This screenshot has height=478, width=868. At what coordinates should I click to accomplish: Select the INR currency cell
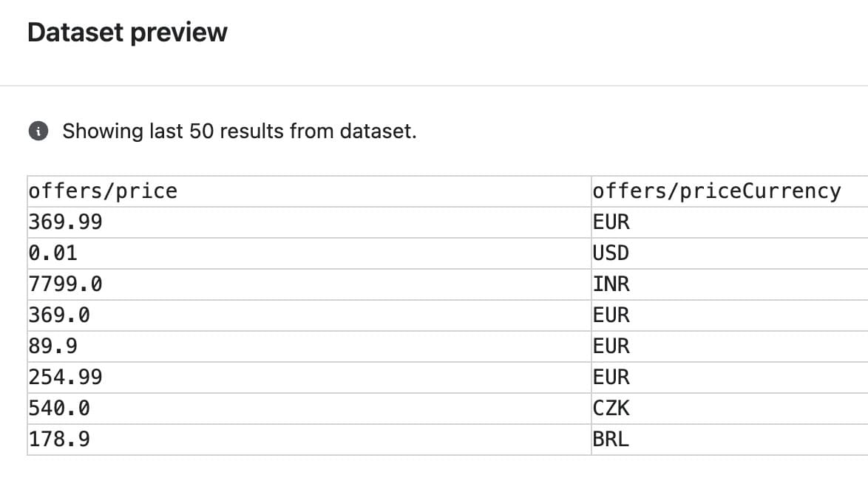point(730,284)
